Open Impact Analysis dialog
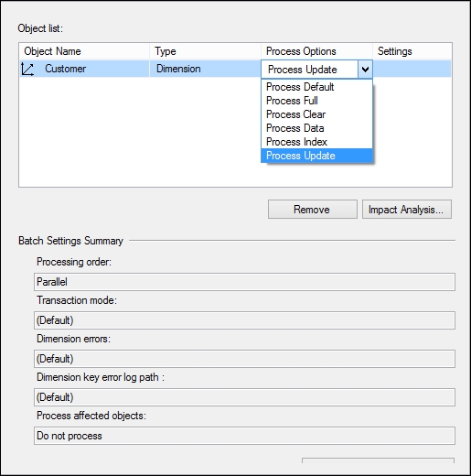This screenshot has height=476, width=471. click(407, 210)
